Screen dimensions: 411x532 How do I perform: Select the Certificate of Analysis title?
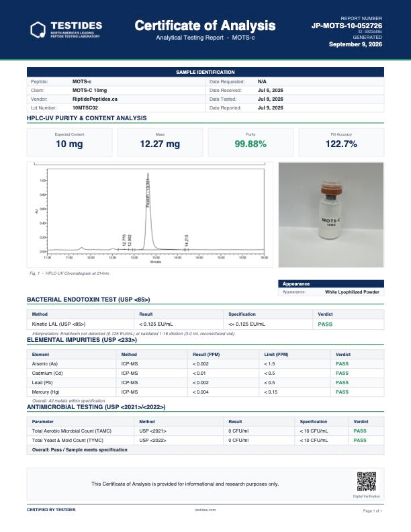pos(205,26)
